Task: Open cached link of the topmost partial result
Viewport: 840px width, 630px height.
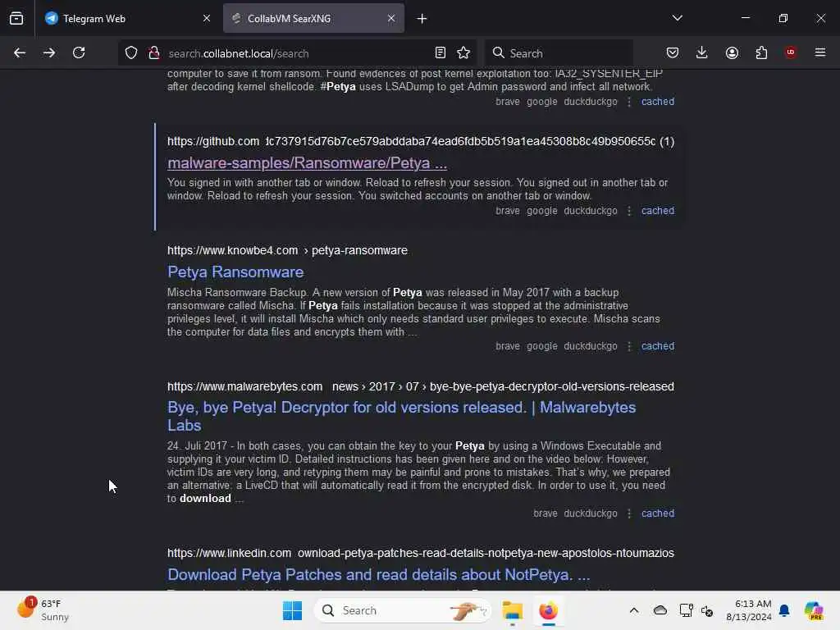Action: click(x=658, y=101)
